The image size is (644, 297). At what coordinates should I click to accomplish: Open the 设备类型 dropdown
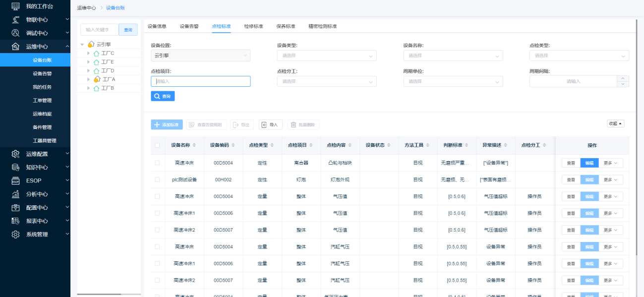pos(327,56)
